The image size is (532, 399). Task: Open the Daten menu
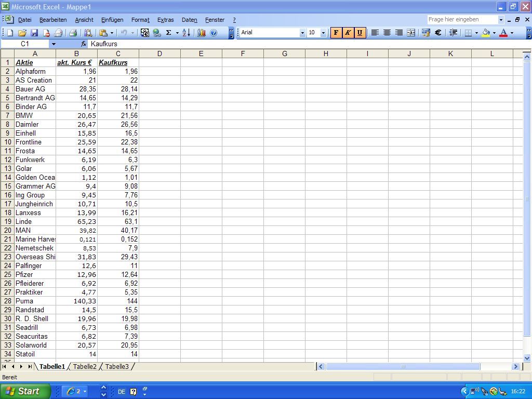click(189, 20)
